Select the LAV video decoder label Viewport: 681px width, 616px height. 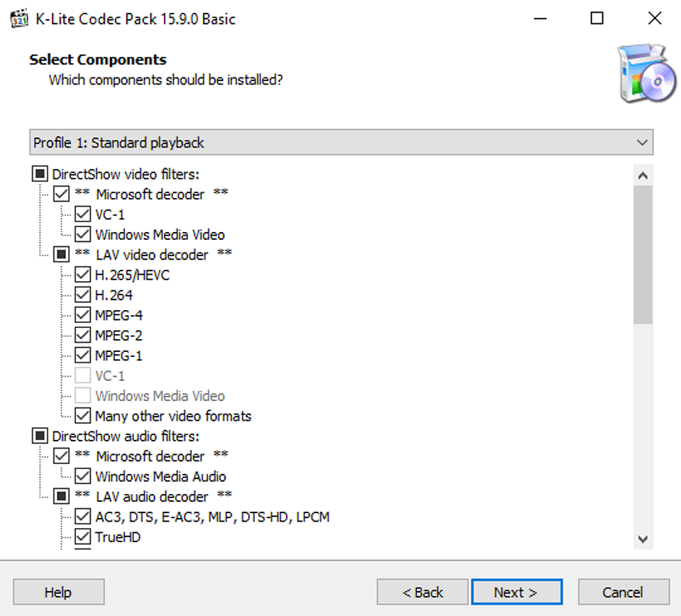click(153, 255)
